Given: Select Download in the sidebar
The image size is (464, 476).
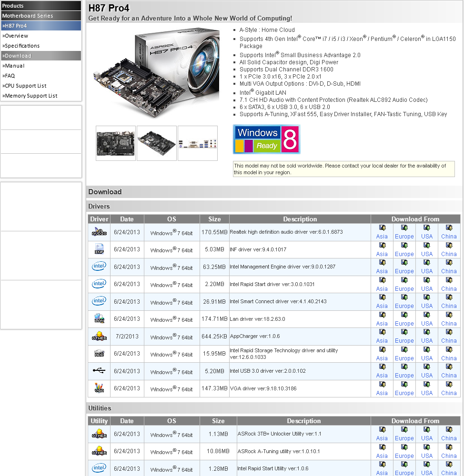Looking at the screenshot, I should pyautogui.click(x=41, y=56).
